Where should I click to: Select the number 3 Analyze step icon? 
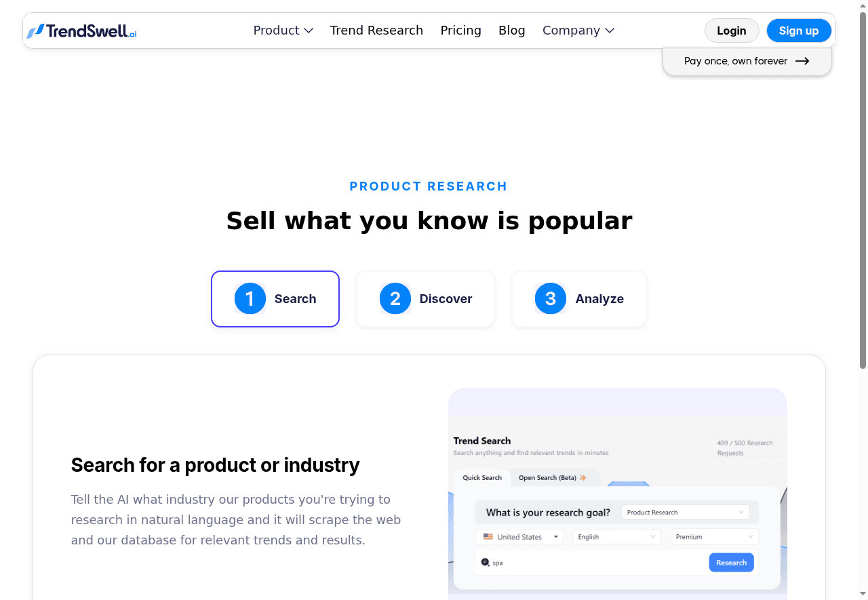pos(550,298)
